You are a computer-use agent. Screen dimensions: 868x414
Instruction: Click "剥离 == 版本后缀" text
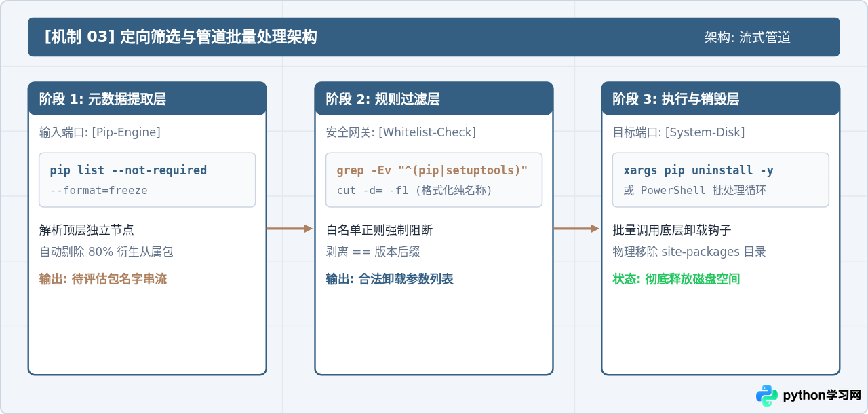pos(373,252)
